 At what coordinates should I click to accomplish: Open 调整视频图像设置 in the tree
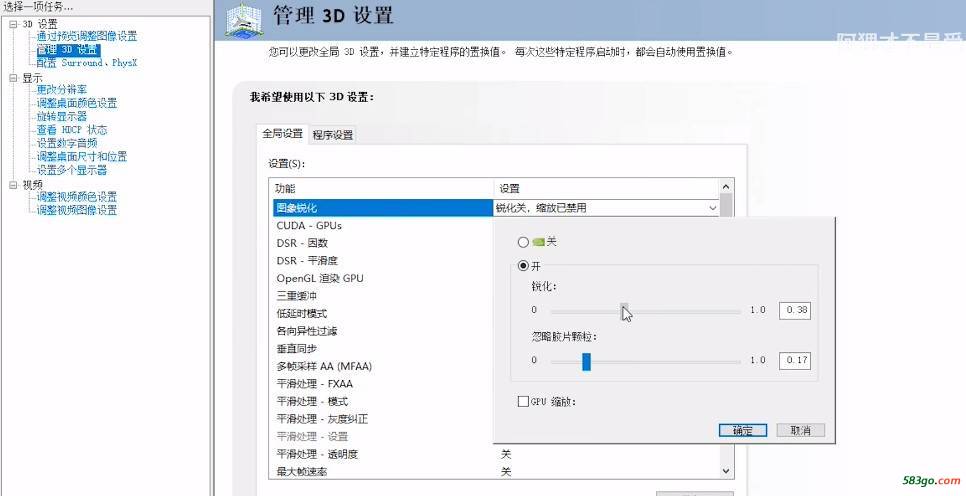[76, 210]
